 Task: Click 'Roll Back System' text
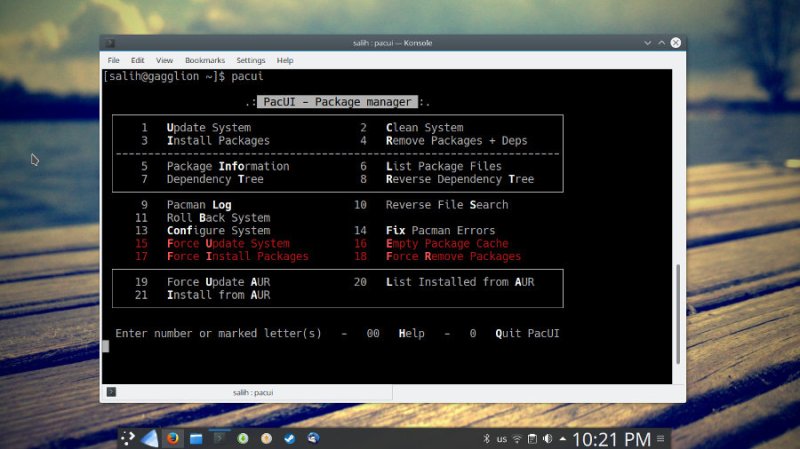[x=218, y=218]
